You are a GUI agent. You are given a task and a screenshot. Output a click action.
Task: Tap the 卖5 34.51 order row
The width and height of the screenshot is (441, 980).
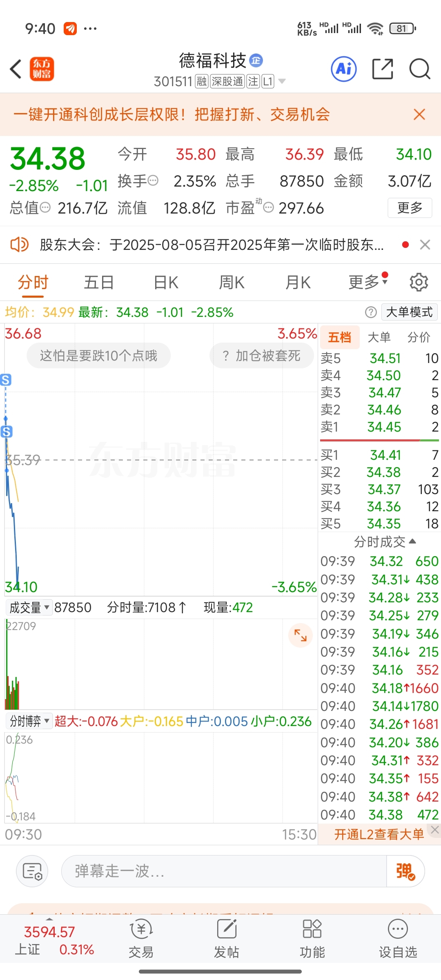[x=379, y=358]
